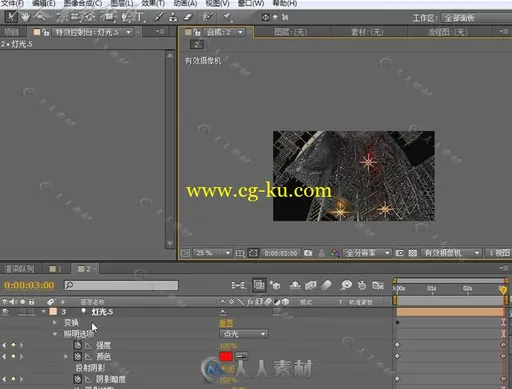Toggle title/action safe grid icon
This screenshot has height=389, width=512.
pyautogui.click(x=240, y=253)
